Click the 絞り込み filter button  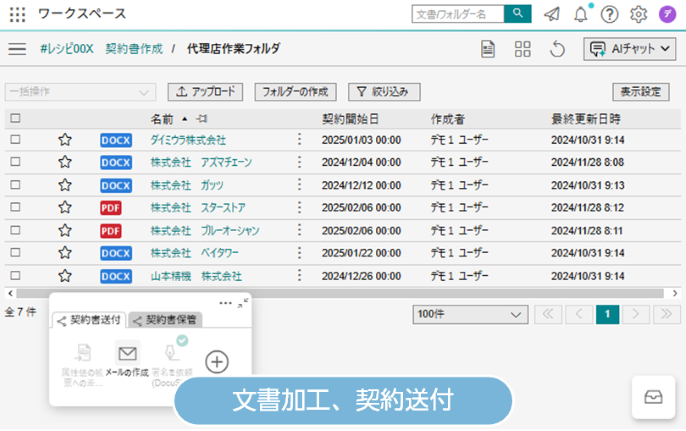click(x=384, y=92)
